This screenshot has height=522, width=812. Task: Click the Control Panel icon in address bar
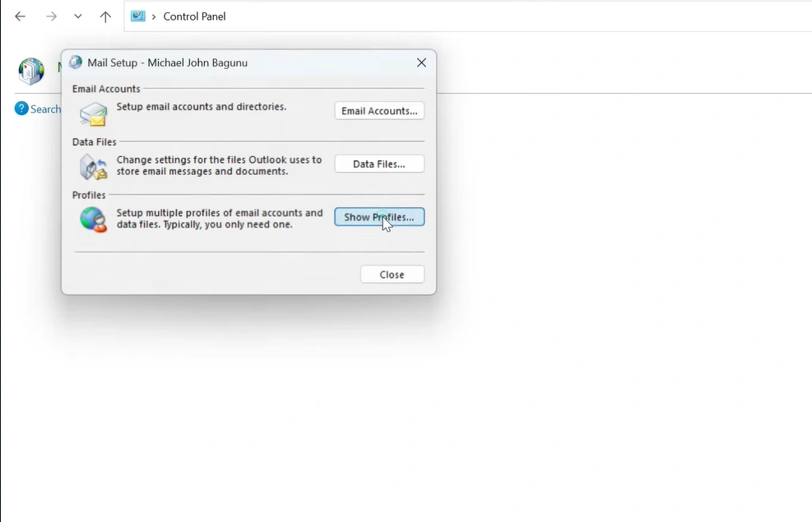click(137, 16)
